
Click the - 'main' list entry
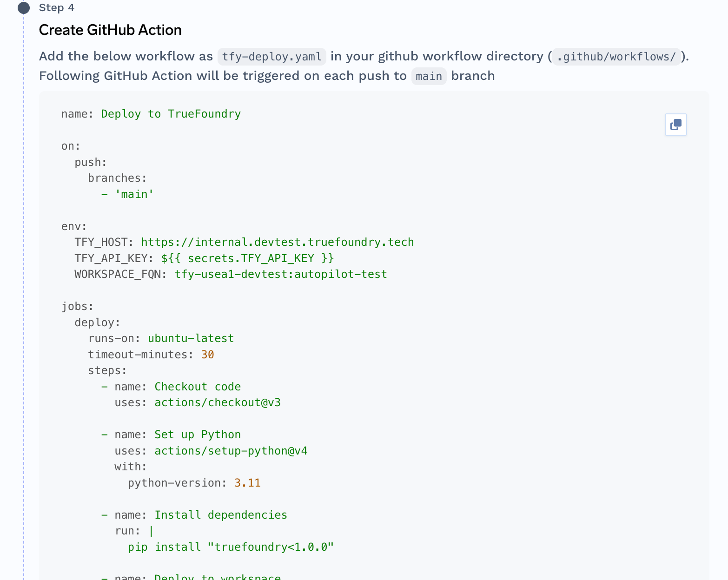pyautogui.click(x=127, y=194)
